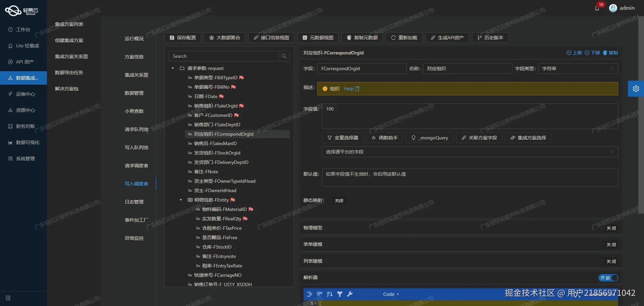Open 元数据视图 view
The width and height of the screenshot is (644, 306).
pos(318,38)
